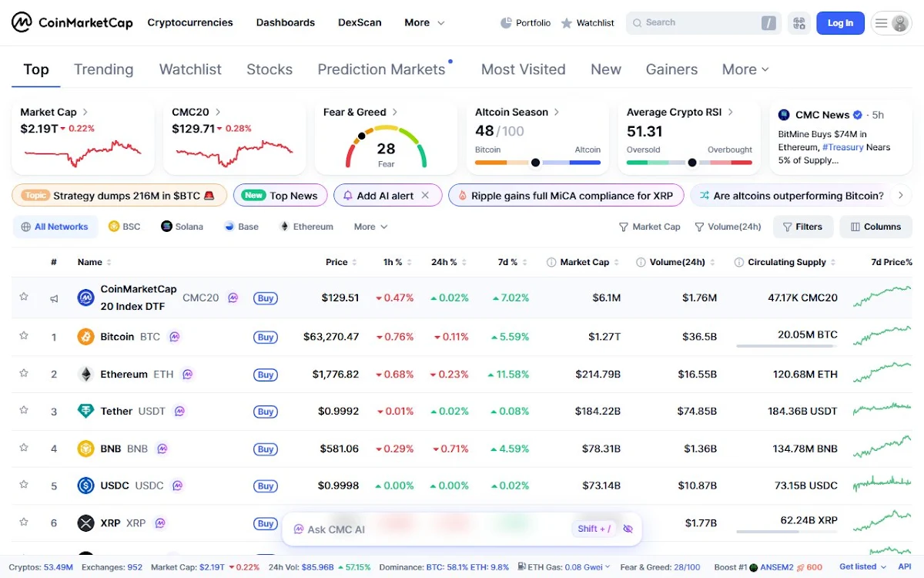Open the user avatar menu button
The image size is (924, 578).
891,23
